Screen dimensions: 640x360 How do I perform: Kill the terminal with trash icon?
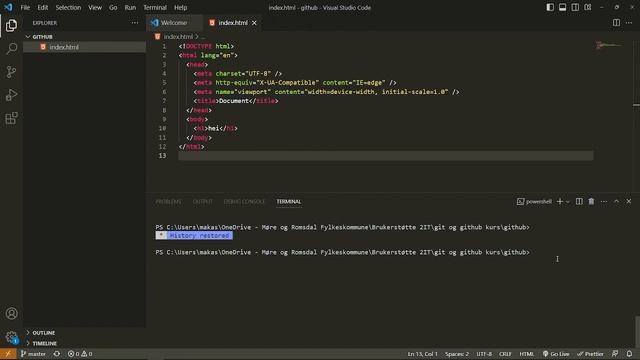point(591,202)
